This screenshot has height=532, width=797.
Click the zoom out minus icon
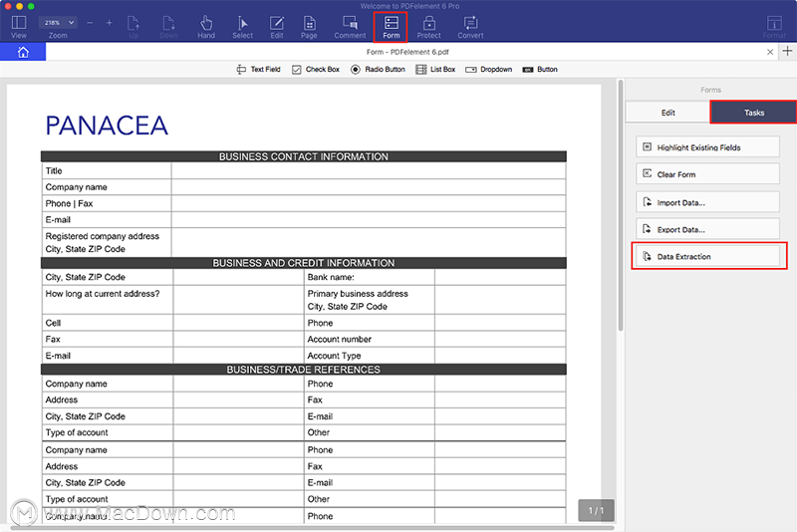coord(90,23)
